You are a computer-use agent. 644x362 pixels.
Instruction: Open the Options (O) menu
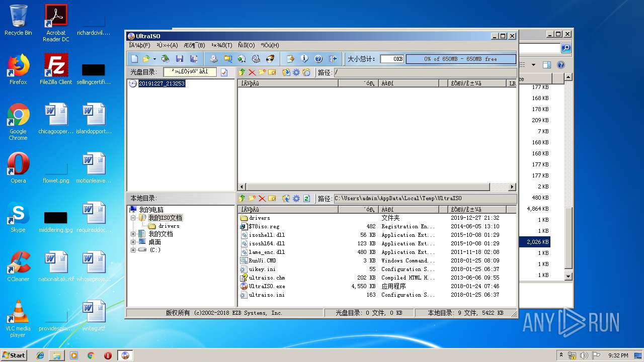(x=247, y=45)
